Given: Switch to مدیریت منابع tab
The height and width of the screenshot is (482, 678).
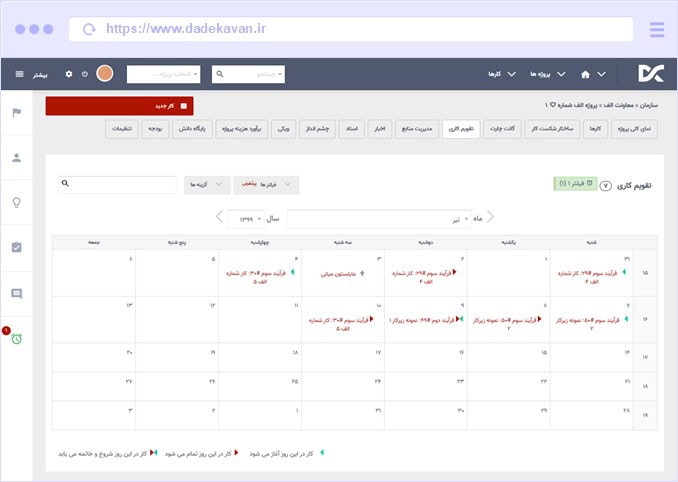Looking at the screenshot, I should coord(417,129).
